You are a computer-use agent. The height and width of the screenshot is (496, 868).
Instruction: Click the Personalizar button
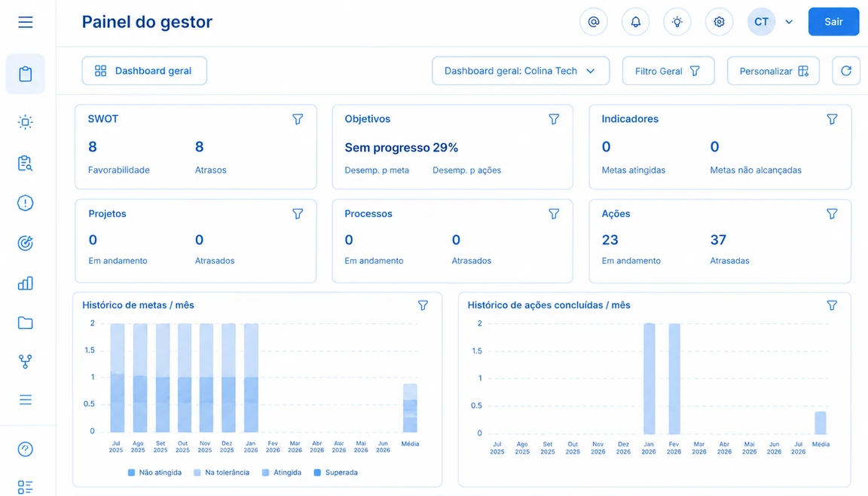[773, 71]
